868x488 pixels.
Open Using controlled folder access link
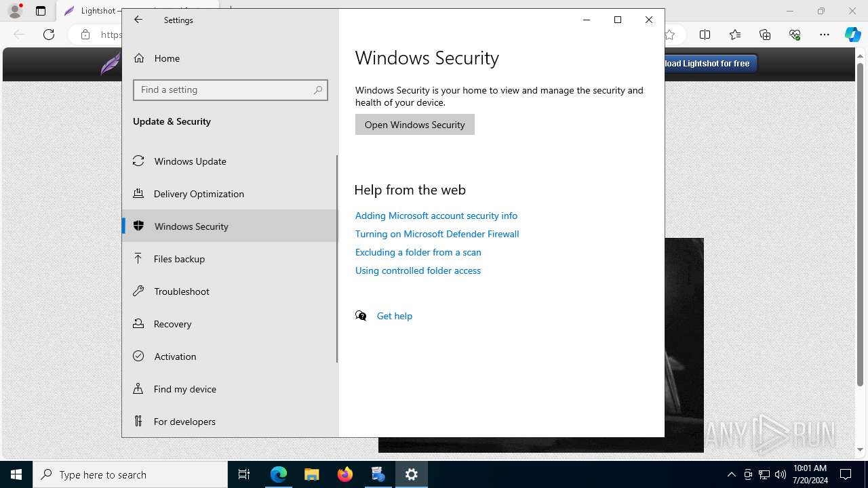(x=418, y=270)
